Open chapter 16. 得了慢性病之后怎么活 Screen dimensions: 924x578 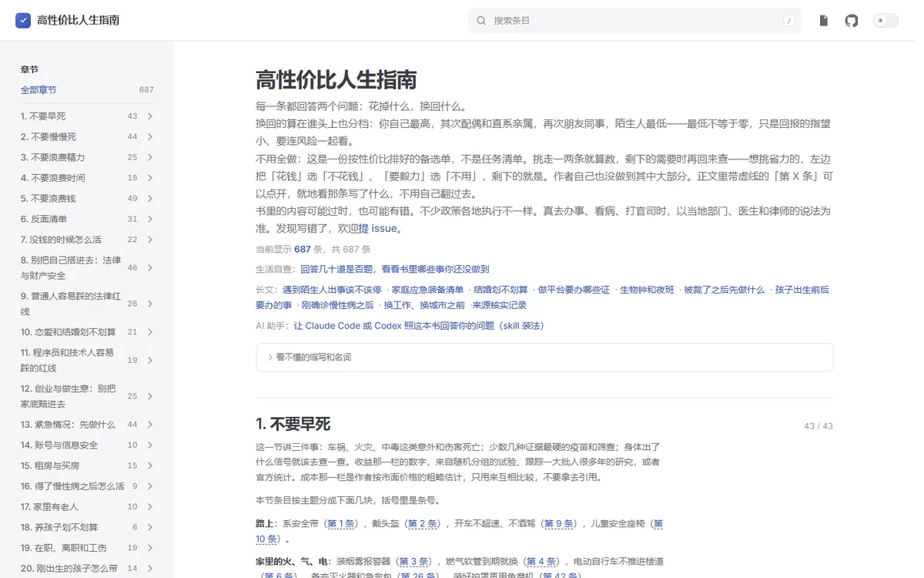tap(72, 486)
